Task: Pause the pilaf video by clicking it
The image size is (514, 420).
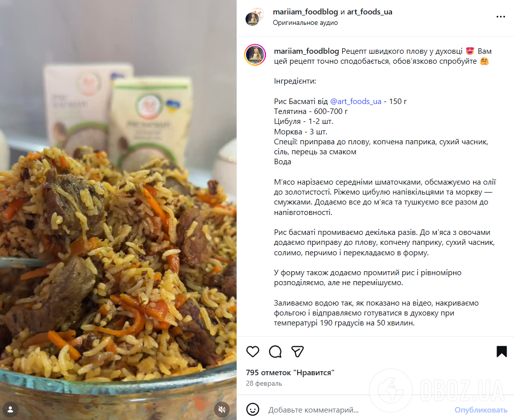Action: click(x=118, y=210)
